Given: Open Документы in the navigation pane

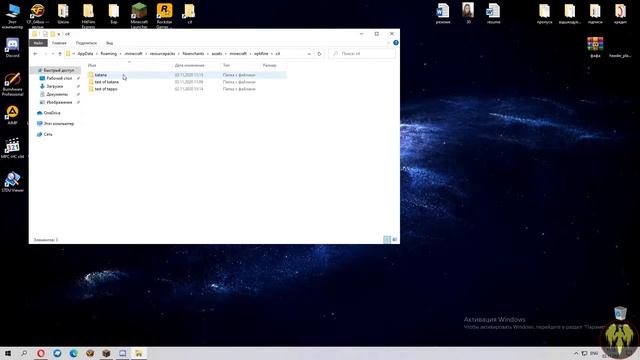Looking at the screenshot, I should point(57,94).
